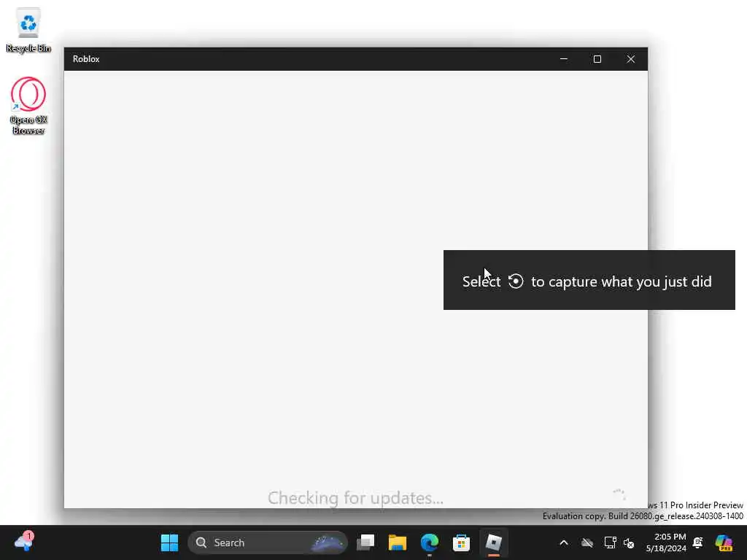Screen dimensions: 747x560
Task: Launch Copilot preview from taskbar corner
Action: [x=724, y=542]
